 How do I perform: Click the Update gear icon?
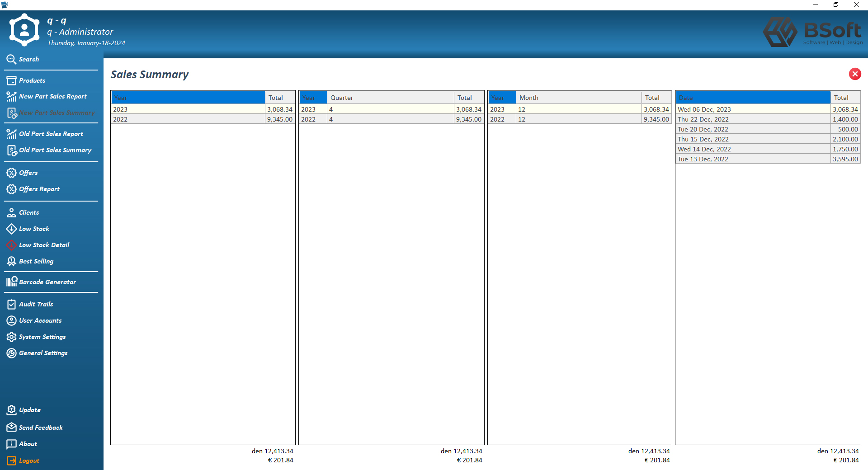11,410
